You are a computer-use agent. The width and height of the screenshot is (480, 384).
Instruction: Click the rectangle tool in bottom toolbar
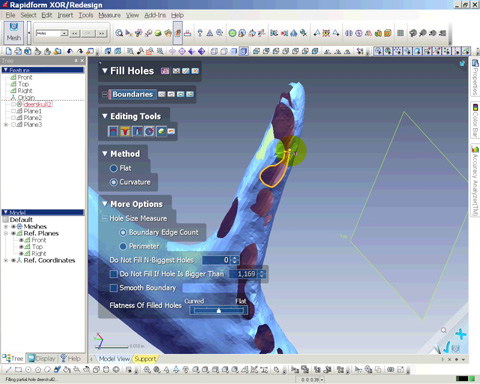pos(19,369)
